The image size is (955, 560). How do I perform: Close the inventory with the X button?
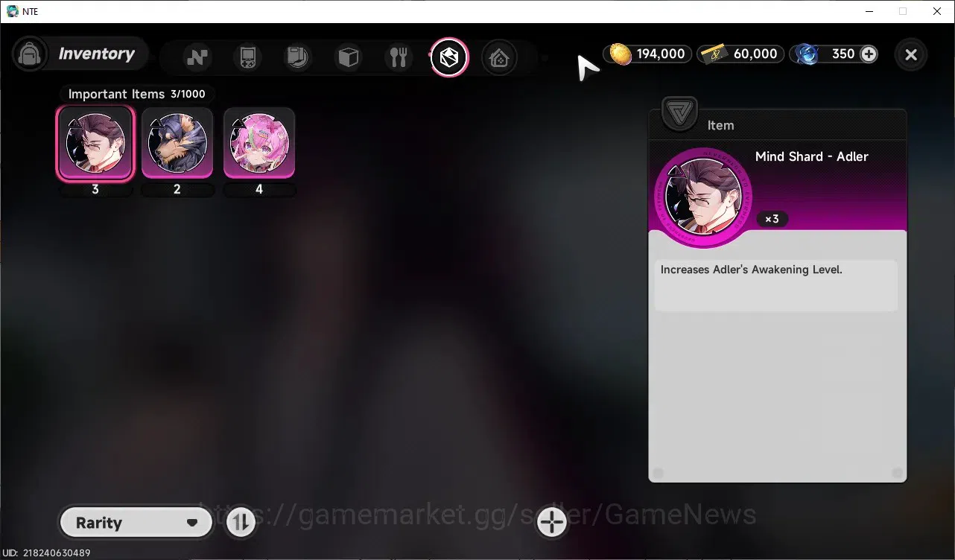(x=910, y=54)
